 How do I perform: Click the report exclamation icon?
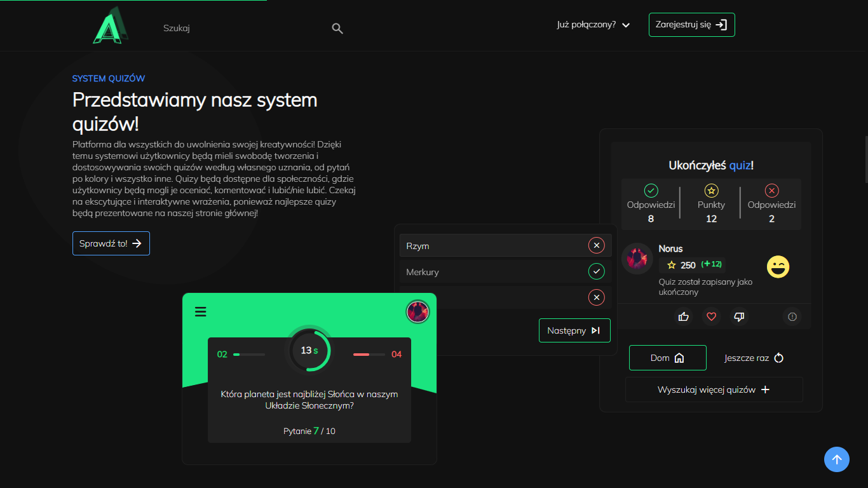click(x=792, y=316)
